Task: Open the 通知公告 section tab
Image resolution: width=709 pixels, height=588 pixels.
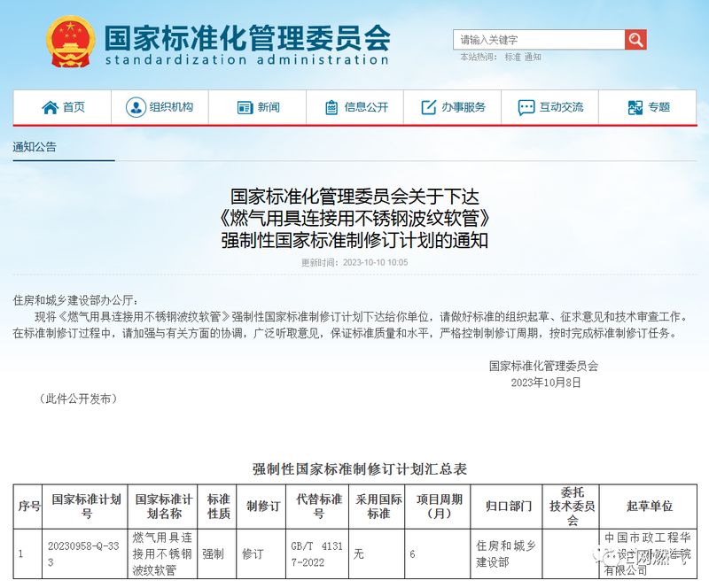Action: [35, 147]
